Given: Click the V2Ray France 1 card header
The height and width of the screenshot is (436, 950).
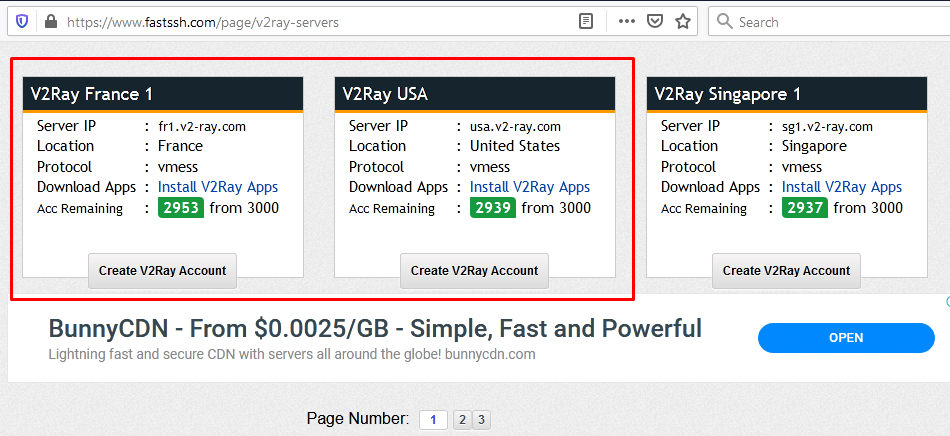Looking at the screenshot, I should [x=163, y=94].
